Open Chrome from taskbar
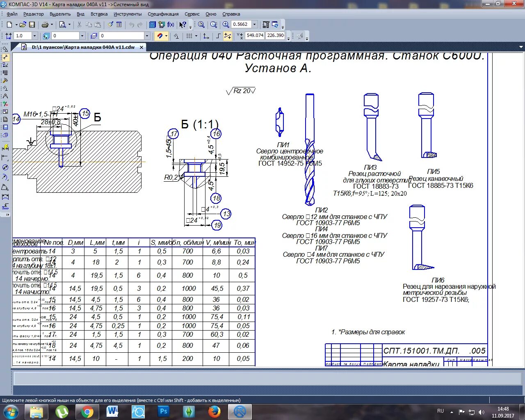 [x=87, y=411]
